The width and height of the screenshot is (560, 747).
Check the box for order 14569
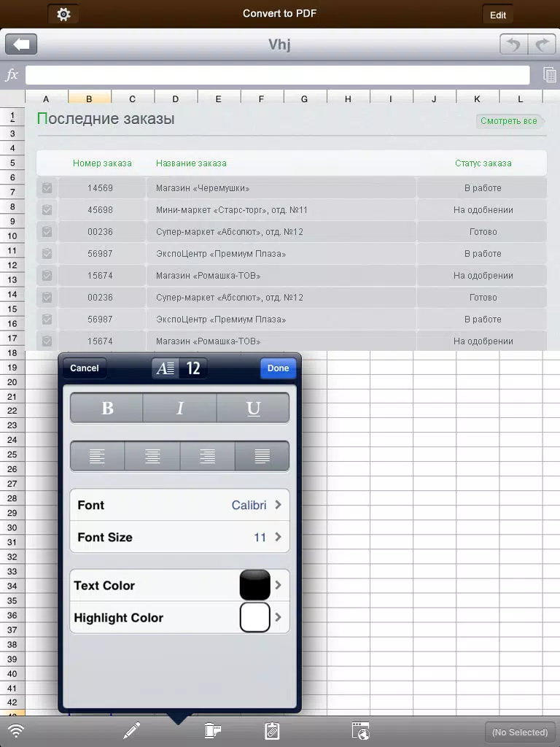click(47, 188)
